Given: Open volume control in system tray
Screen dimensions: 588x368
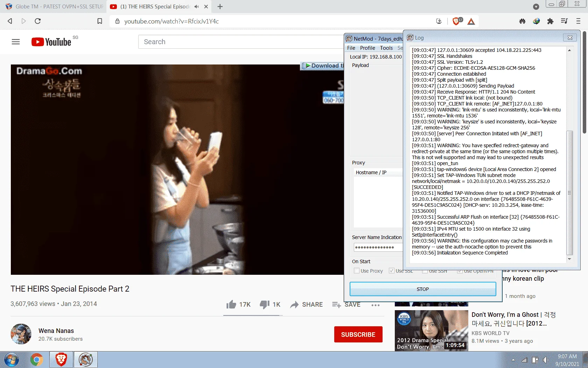Looking at the screenshot, I should click(546, 360).
